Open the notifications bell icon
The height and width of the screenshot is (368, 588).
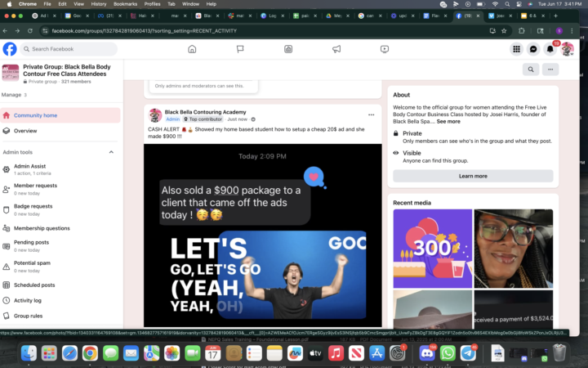[x=550, y=49]
